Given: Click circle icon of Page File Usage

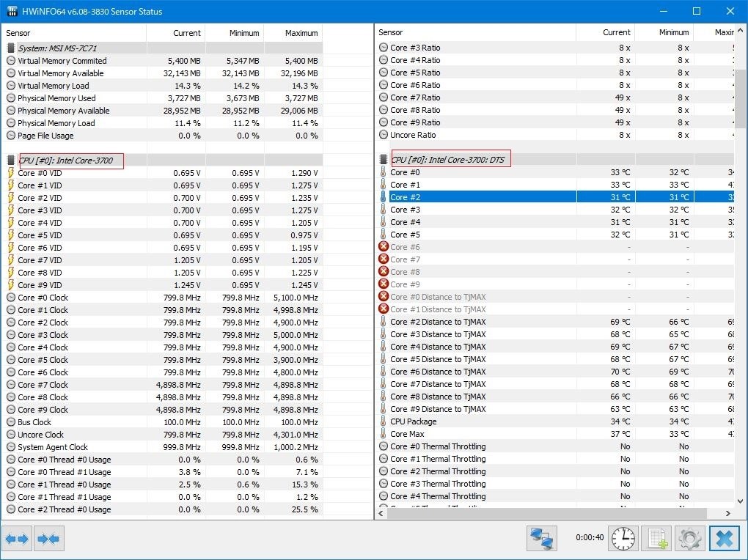Looking at the screenshot, I should (x=11, y=136).
